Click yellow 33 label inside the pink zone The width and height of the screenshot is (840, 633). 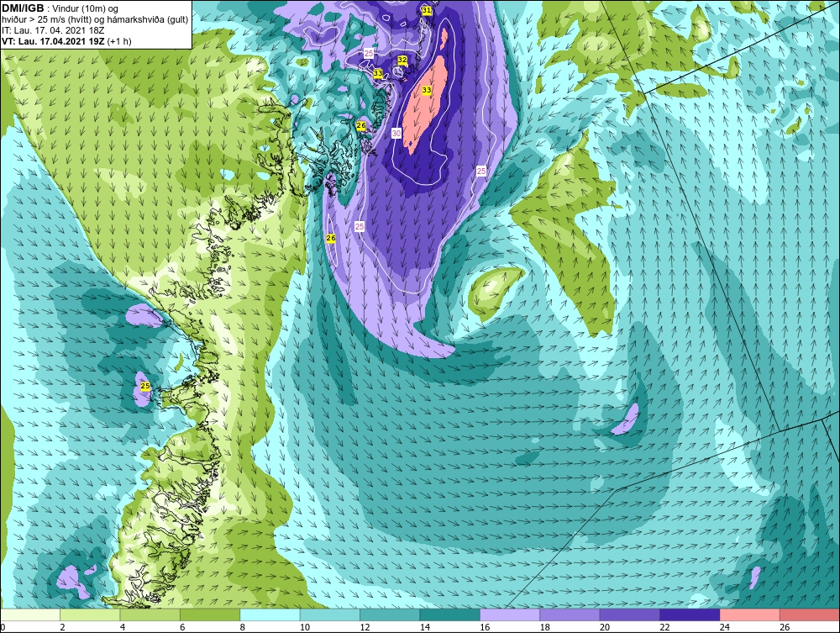pyautogui.click(x=427, y=90)
